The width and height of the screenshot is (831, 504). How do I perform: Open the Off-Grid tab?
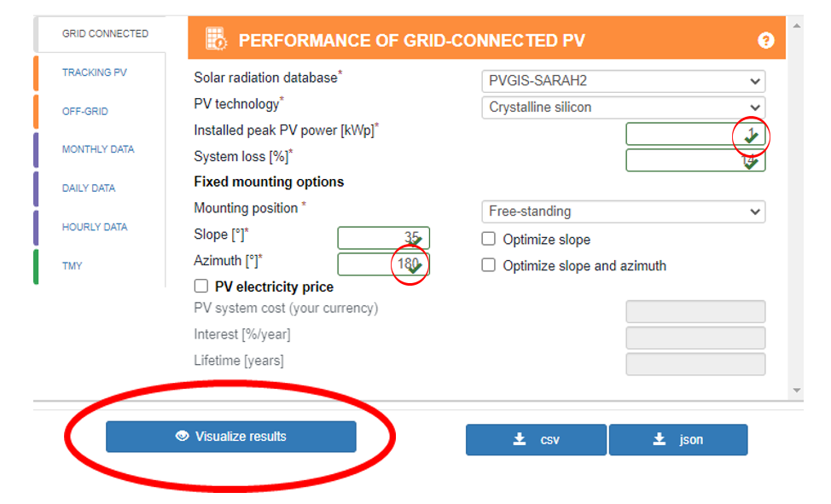[x=85, y=112]
